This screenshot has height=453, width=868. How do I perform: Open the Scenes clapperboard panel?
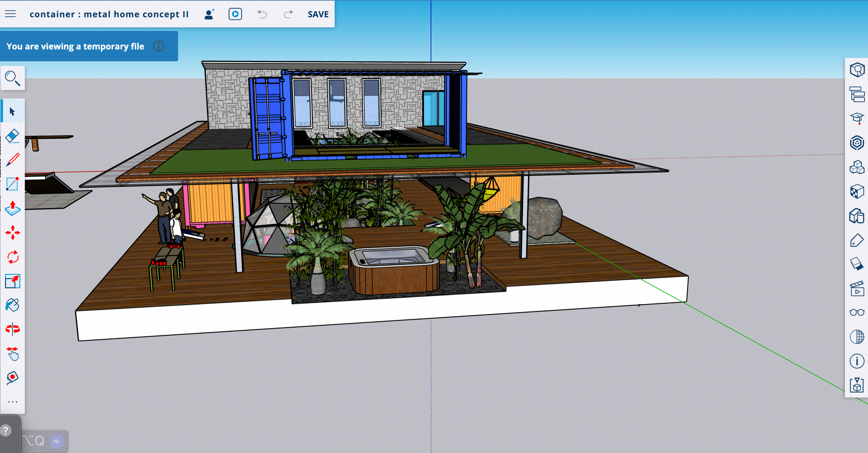tap(857, 288)
